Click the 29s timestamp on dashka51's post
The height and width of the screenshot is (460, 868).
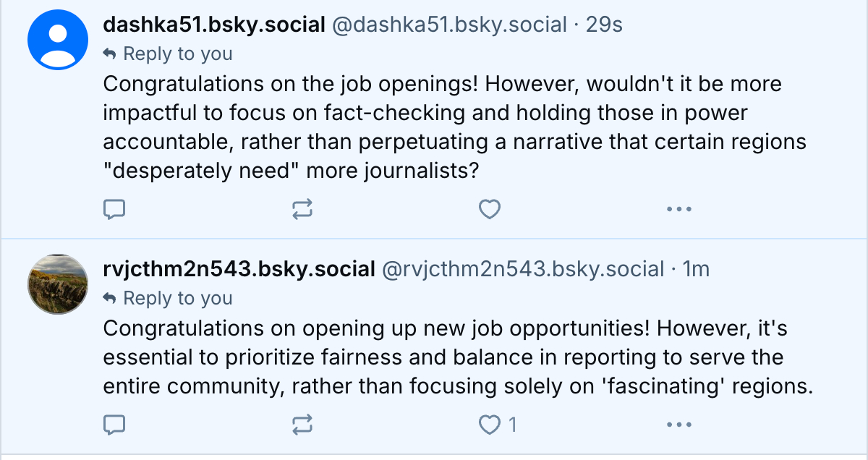click(604, 25)
